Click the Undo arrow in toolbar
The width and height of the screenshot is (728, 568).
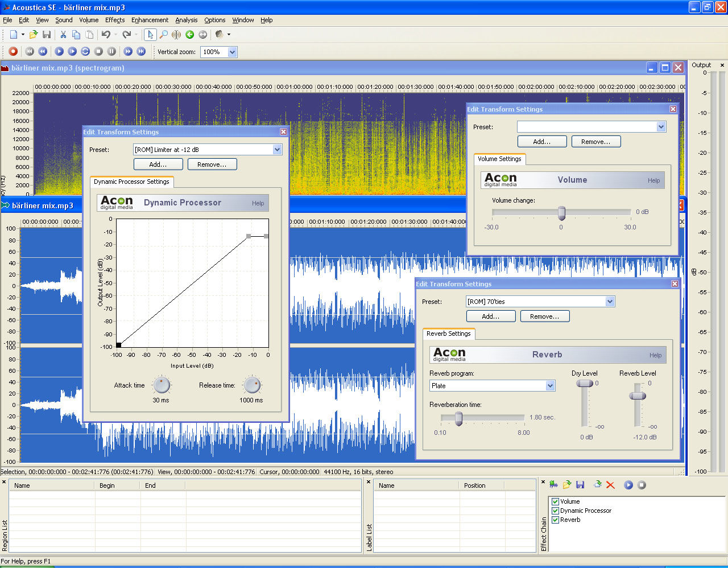tap(106, 35)
